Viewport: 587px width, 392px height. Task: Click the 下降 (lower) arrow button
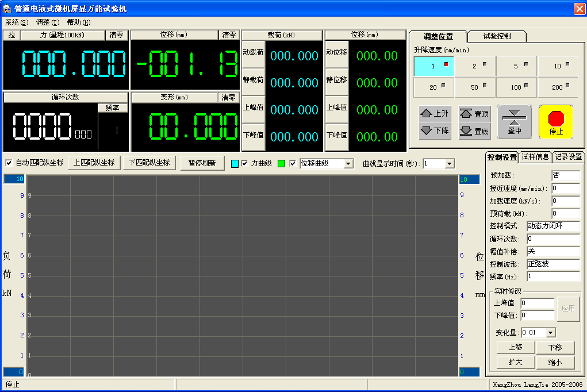[435, 130]
